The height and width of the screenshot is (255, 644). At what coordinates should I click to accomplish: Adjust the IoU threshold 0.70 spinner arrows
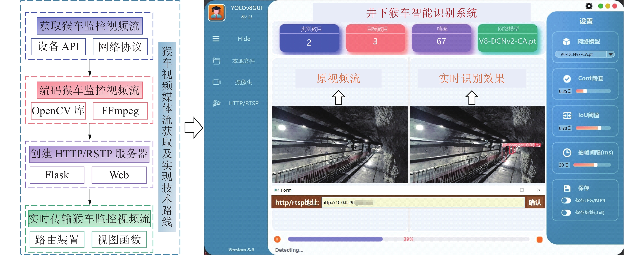click(x=570, y=128)
